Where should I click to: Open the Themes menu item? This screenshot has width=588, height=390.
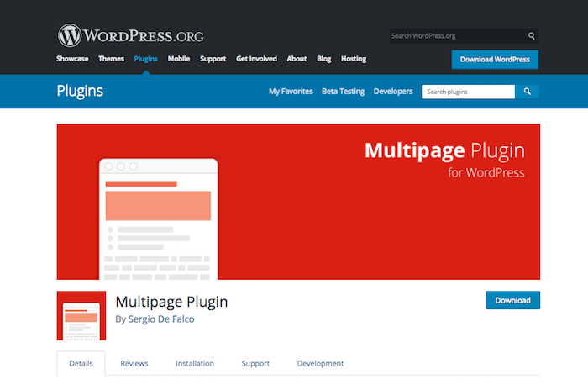(111, 59)
